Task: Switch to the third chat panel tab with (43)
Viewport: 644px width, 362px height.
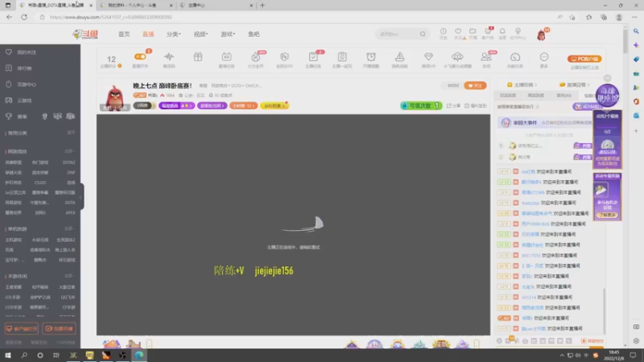Action: tap(563, 95)
